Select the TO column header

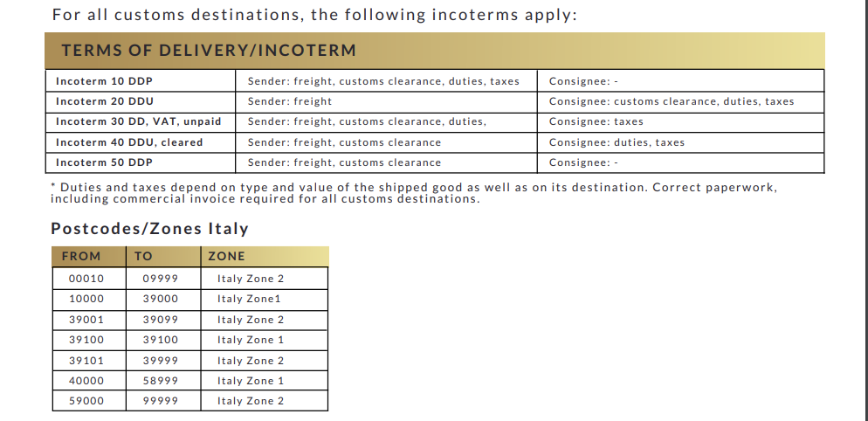(142, 257)
